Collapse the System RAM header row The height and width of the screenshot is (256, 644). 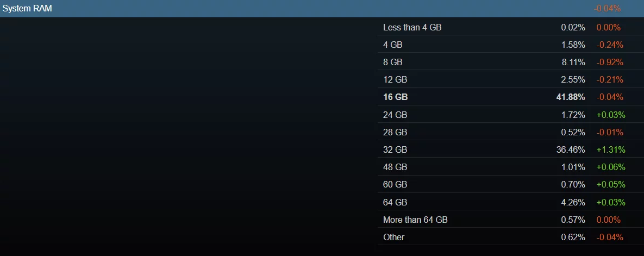click(x=27, y=9)
